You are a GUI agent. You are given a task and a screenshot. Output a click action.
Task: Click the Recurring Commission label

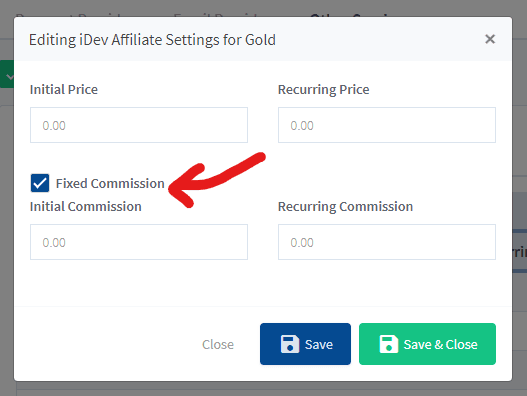click(345, 206)
